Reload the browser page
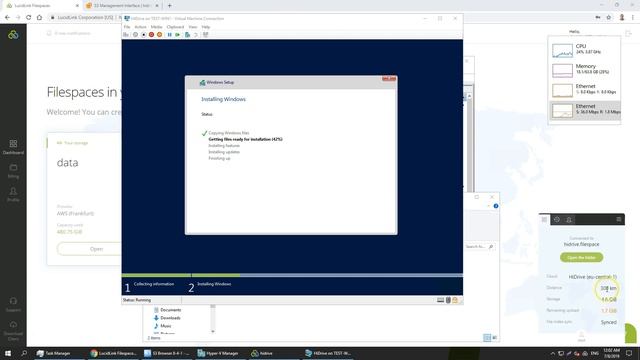This screenshot has width=640, height=360. (29, 18)
